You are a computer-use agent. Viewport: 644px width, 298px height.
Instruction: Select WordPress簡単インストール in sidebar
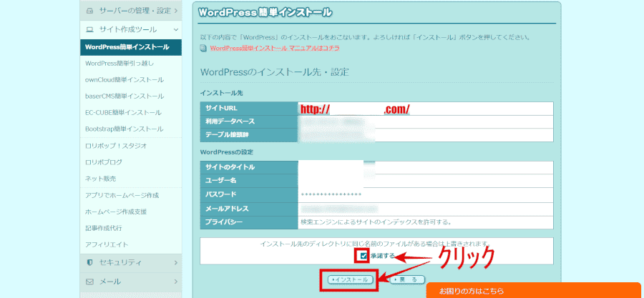(x=131, y=47)
